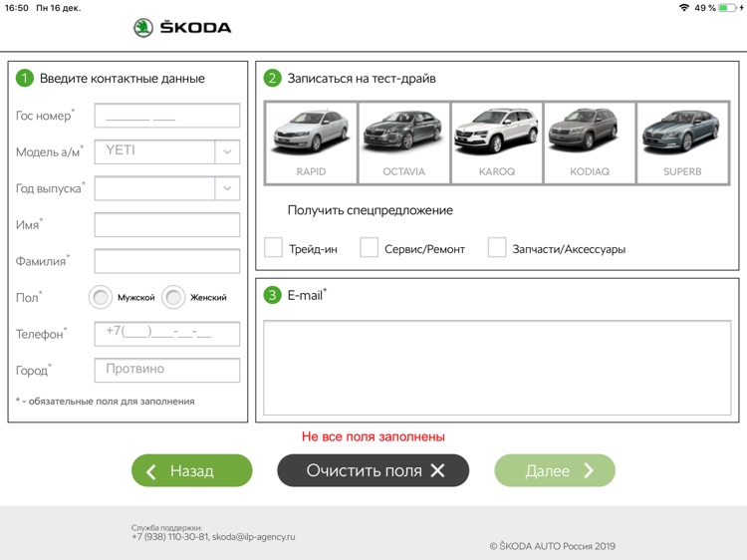
Task: Click the Служба поддержки label
Action: [x=166, y=527]
